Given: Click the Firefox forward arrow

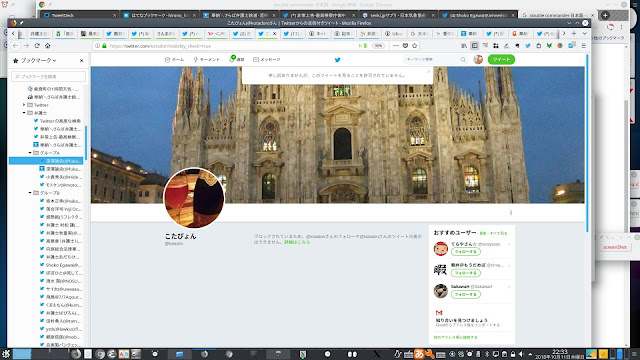Looking at the screenshot, I should (26, 46).
